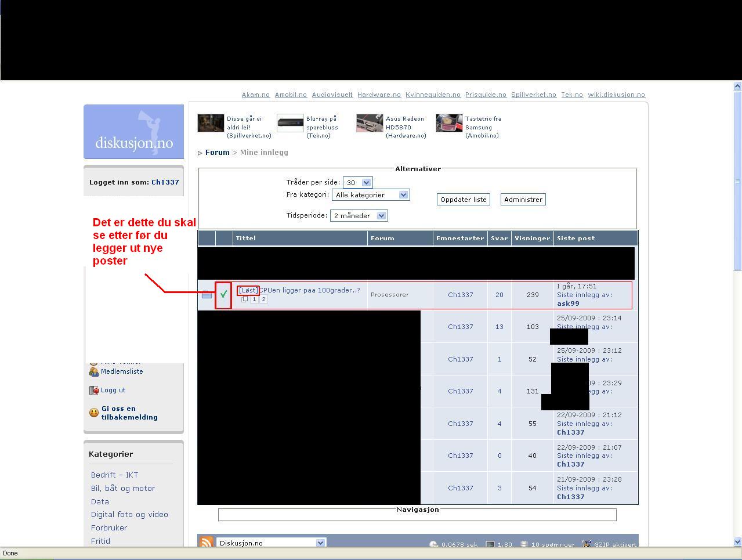Image resolution: width=742 pixels, height=560 pixels.
Task: Click the 239 views value
Action: click(x=533, y=295)
